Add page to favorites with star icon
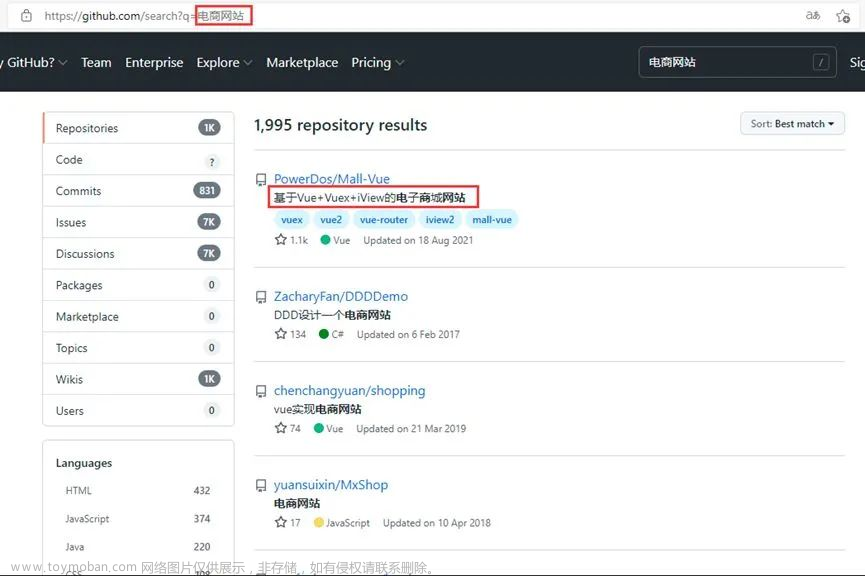865x576 pixels. [843, 16]
